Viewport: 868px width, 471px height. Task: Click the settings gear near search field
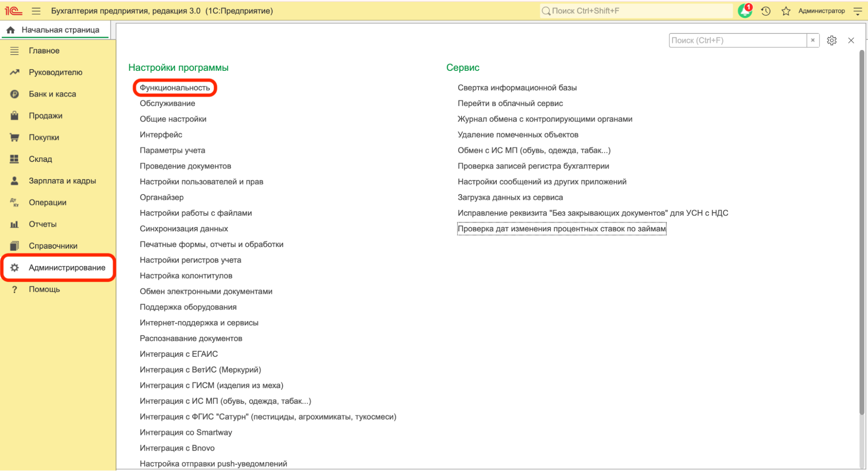832,40
